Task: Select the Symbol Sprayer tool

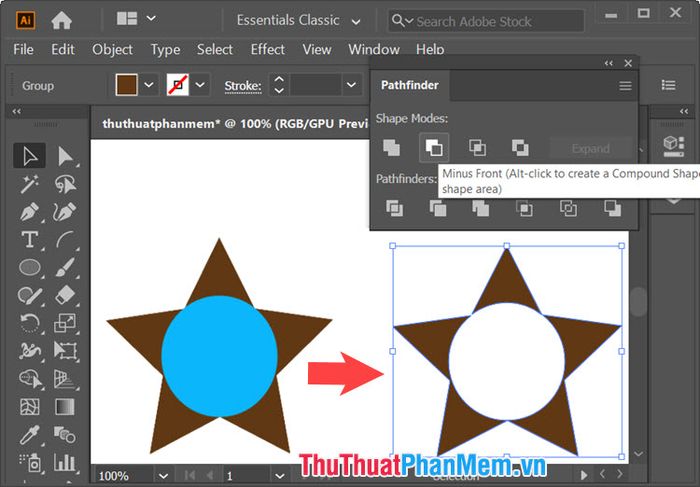Action: (29, 463)
